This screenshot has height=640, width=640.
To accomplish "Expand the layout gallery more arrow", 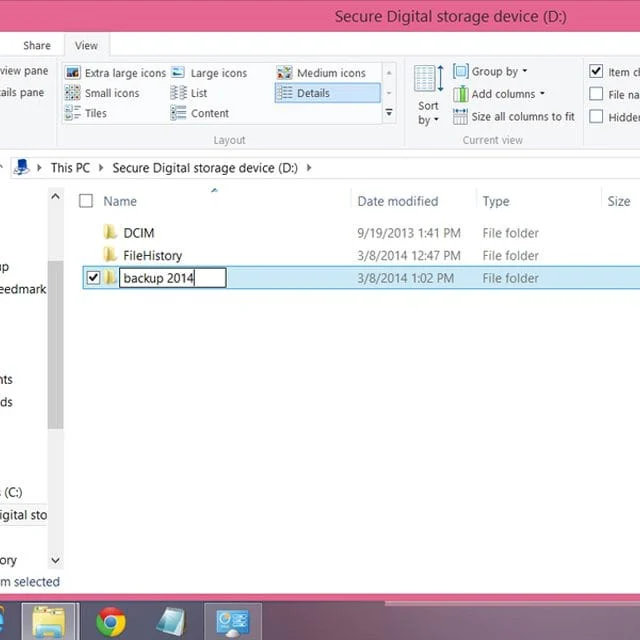I will (x=389, y=112).
